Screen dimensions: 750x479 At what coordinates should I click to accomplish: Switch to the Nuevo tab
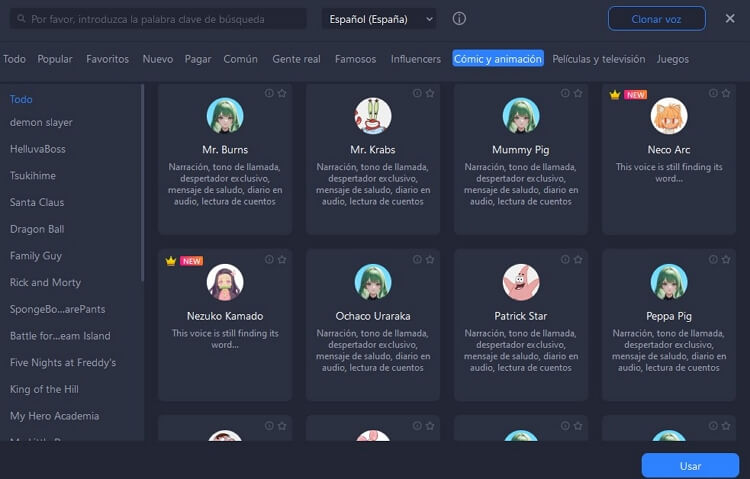click(x=157, y=59)
